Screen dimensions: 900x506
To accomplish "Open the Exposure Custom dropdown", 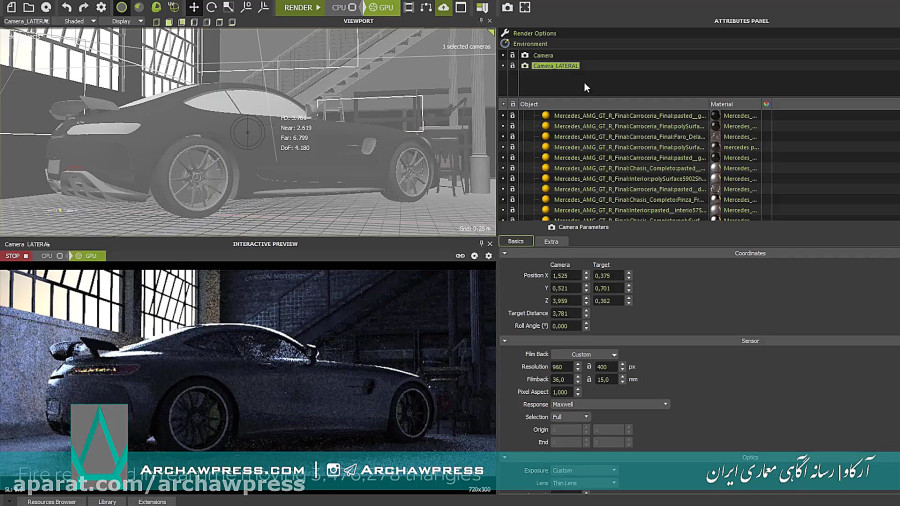I will click(x=584, y=470).
